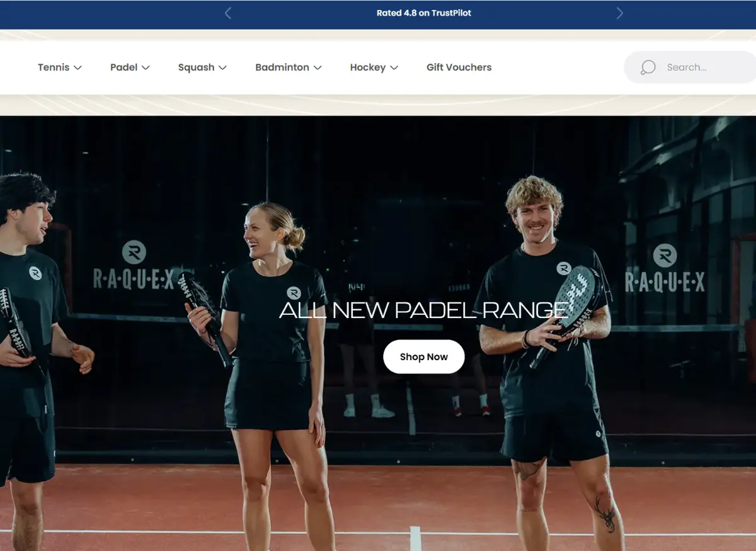Expand the chevron next to Padel
Viewport: 756px width, 551px height.
(146, 68)
